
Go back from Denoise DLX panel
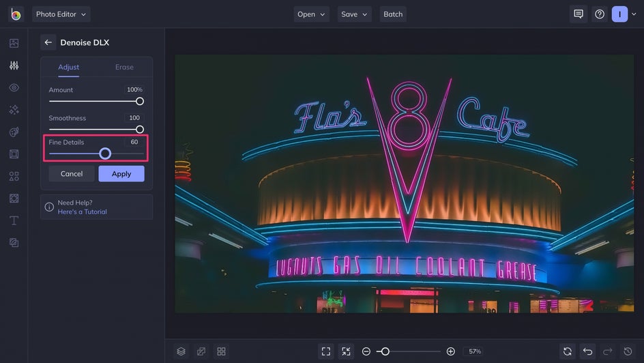coord(48,42)
